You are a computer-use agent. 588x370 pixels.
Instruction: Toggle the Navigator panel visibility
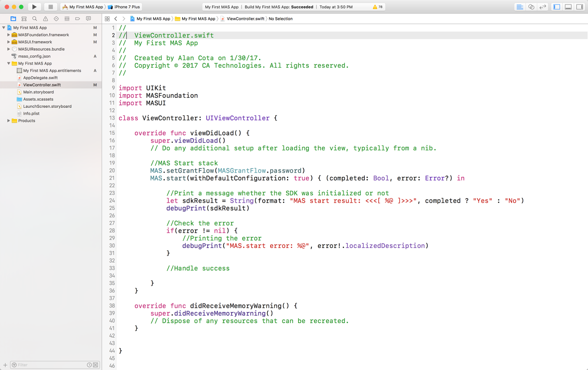[557, 7]
